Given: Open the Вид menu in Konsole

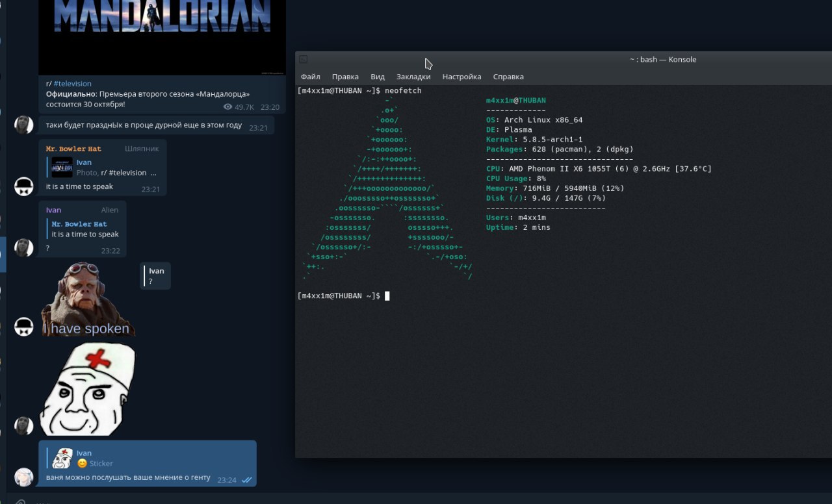Looking at the screenshot, I should (378, 77).
